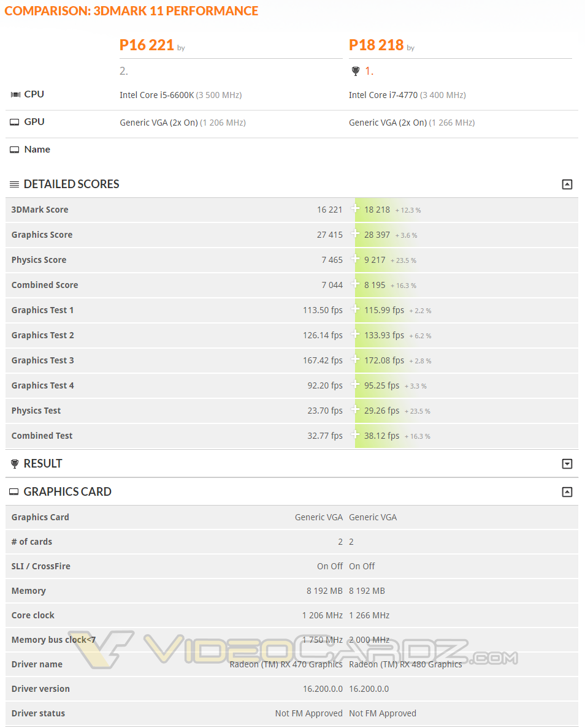
Task: Click the plus icon beside Physics Test 29.26 fps
Action: [x=355, y=409]
